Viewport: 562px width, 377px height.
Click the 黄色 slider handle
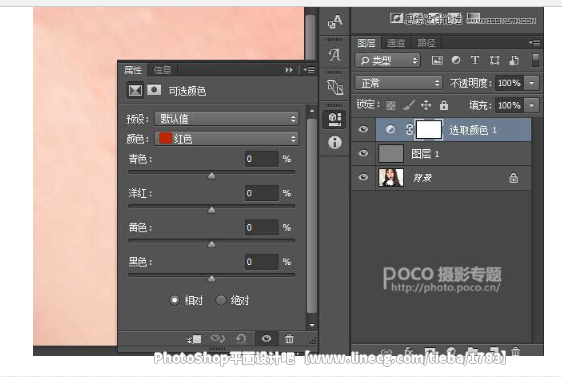(x=212, y=244)
